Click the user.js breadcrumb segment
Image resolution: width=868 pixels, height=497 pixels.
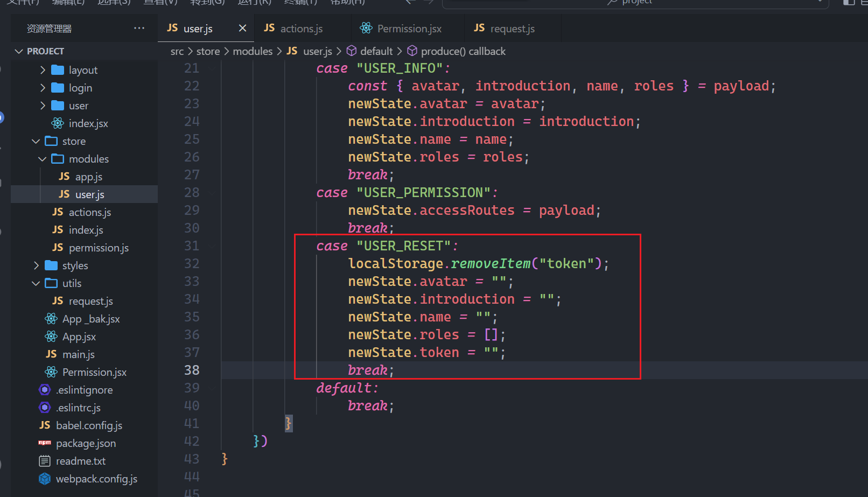click(318, 51)
